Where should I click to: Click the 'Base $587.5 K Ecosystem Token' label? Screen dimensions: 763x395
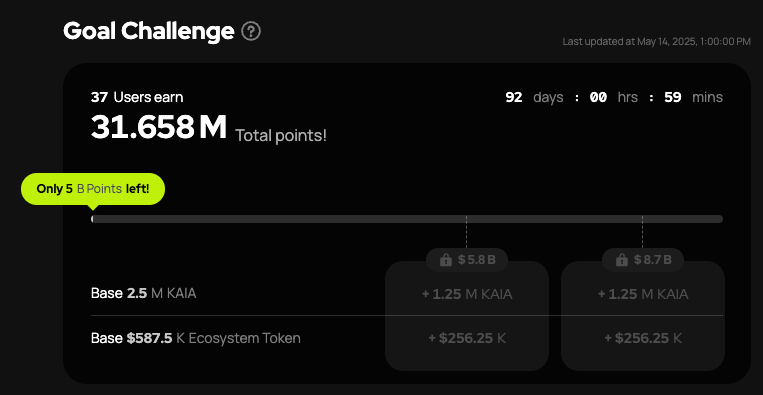[x=196, y=338]
